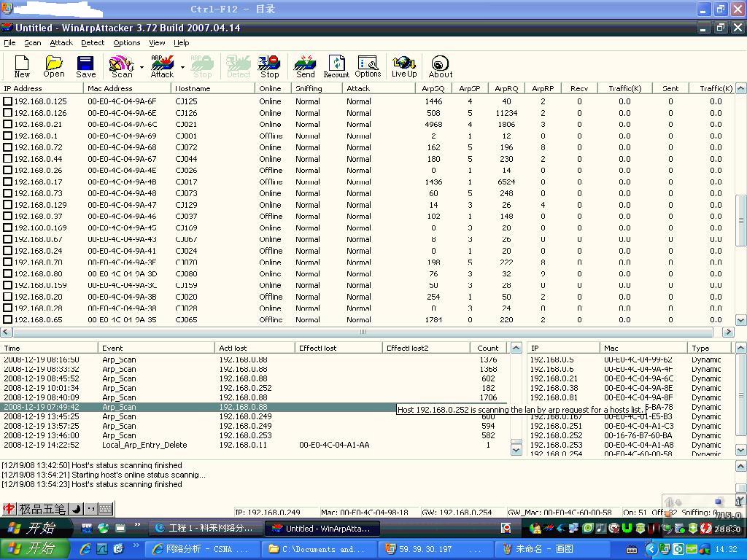Viewport: 747px width, 560px height.
Task: Expand the Scan button dropdown arrow
Action: tap(142, 67)
